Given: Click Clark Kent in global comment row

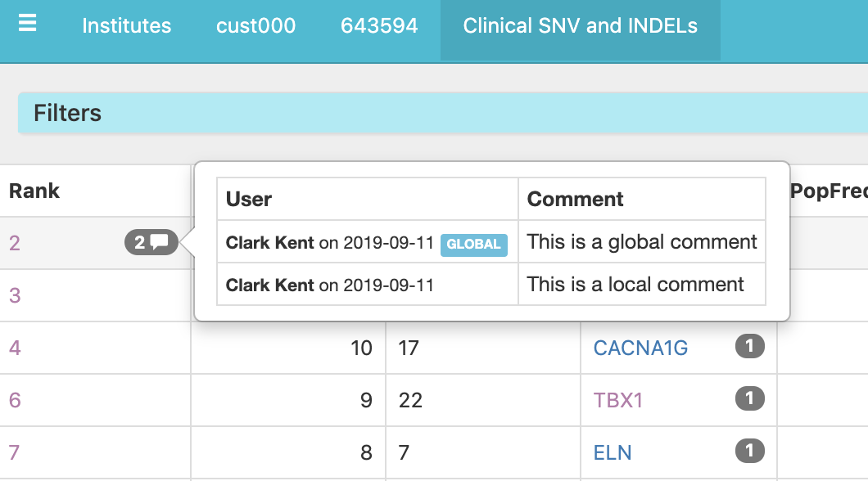Looking at the screenshot, I should (269, 243).
